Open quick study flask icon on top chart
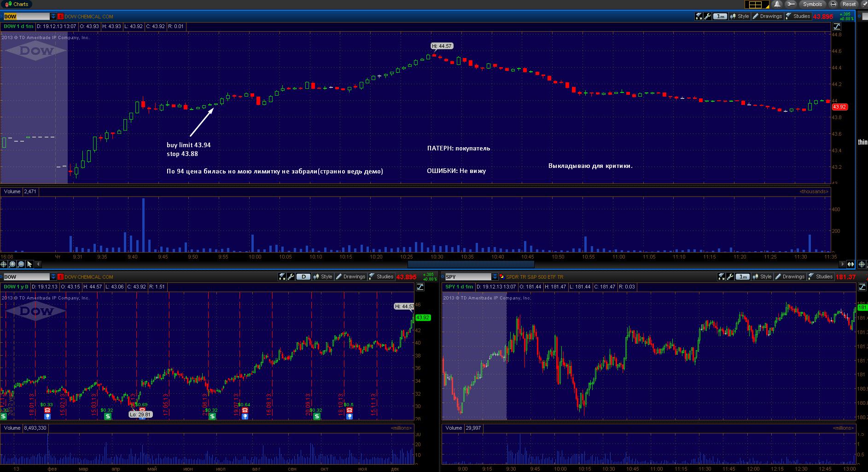Image resolution: width=868 pixels, height=472 pixels. point(699,17)
